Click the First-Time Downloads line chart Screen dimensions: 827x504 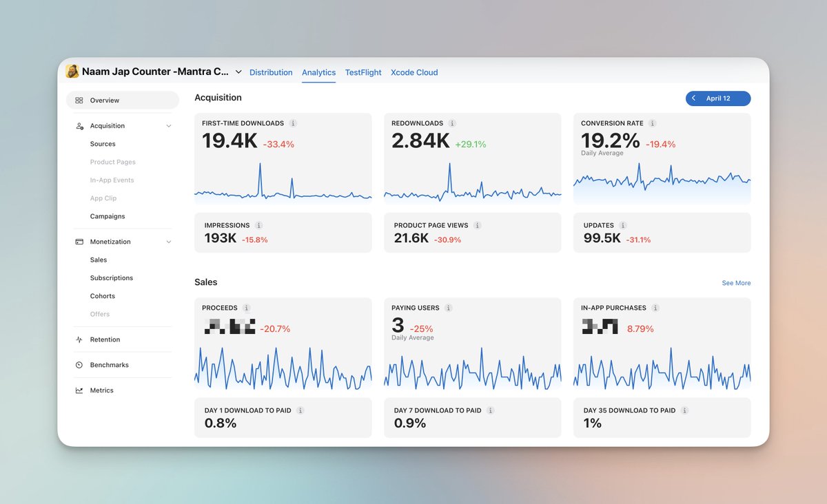click(283, 182)
